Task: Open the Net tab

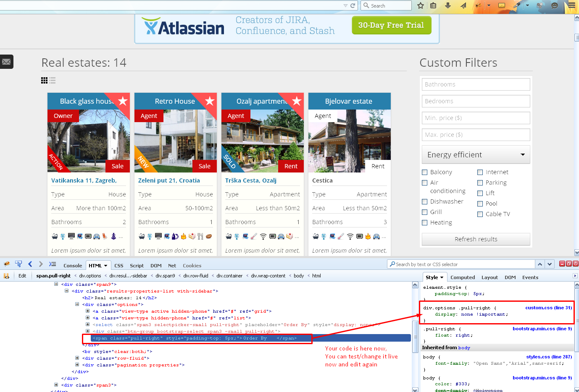Action: [172, 266]
